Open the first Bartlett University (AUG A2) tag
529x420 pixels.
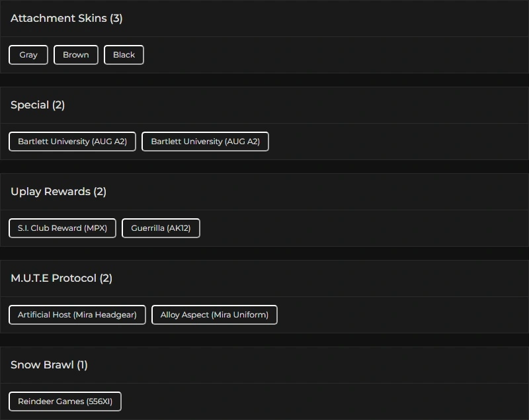(x=72, y=142)
